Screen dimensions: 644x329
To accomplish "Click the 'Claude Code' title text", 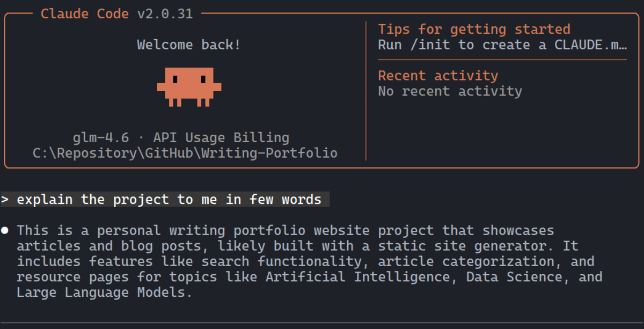I will [85, 14].
